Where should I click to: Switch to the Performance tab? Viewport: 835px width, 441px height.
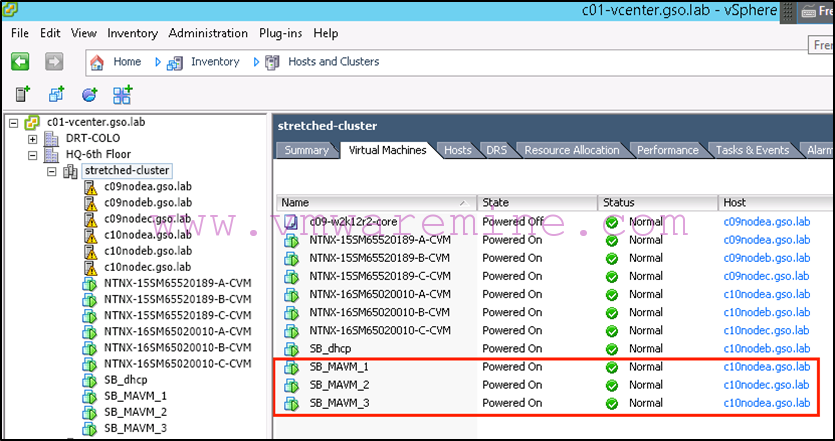[668, 150]
